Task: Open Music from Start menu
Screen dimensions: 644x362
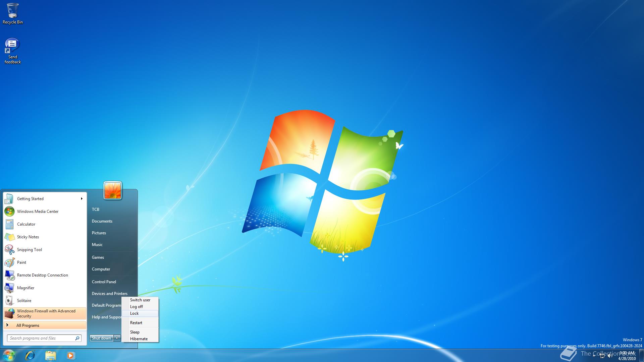Action: [97, 245]
